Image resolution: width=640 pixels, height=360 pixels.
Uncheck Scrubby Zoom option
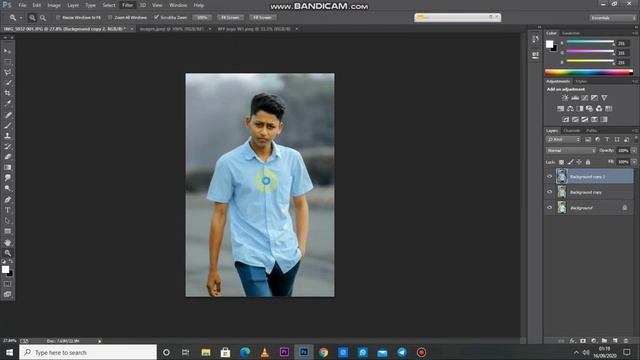(x=156, y=18)
